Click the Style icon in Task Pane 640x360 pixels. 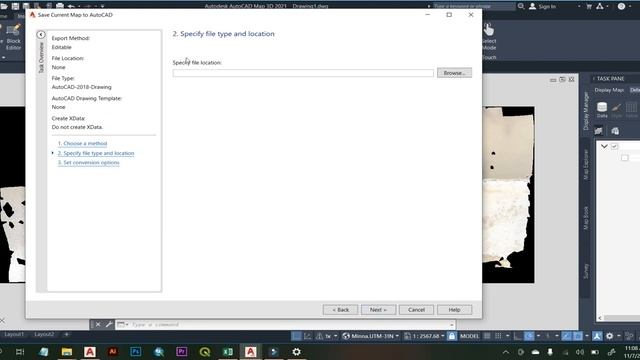(617, 110)
